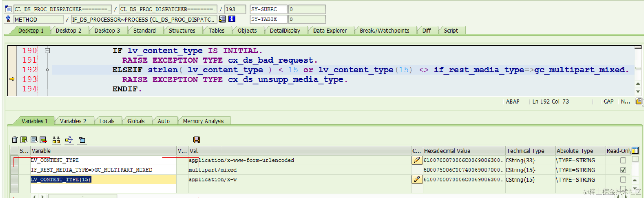Select the Auto tab
Viewport: 644px width, 198px height.
click(164, 121)
